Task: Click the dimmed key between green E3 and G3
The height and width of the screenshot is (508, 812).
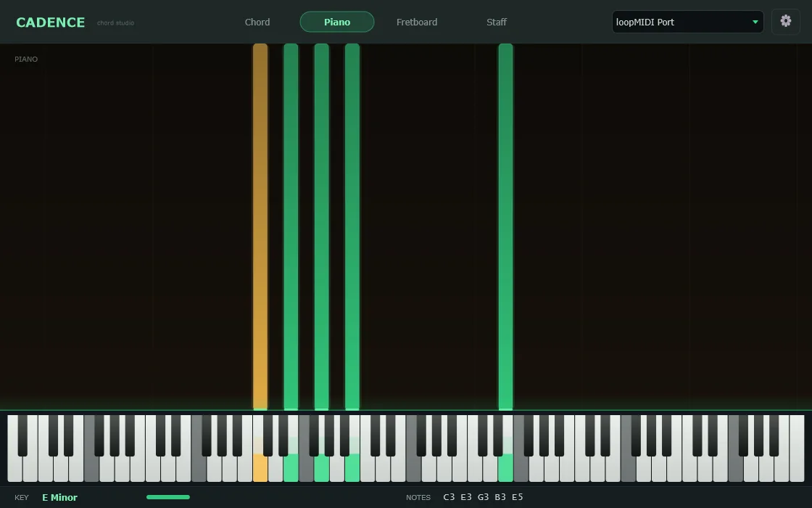Action: pos(306,467)
